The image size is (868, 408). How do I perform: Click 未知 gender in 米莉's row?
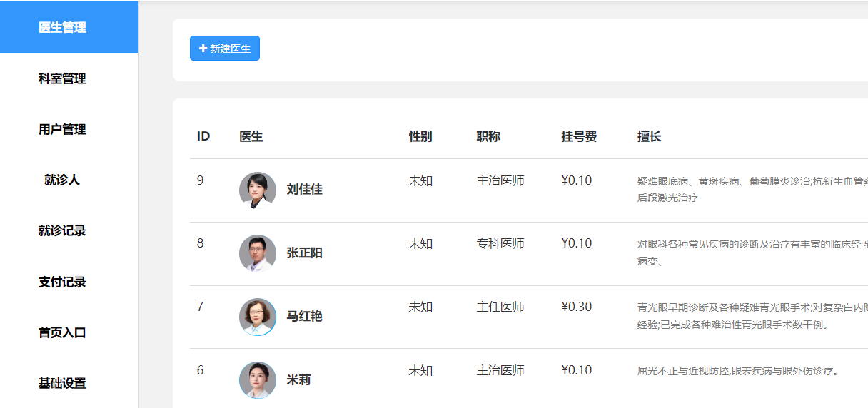tap(420, 370)
